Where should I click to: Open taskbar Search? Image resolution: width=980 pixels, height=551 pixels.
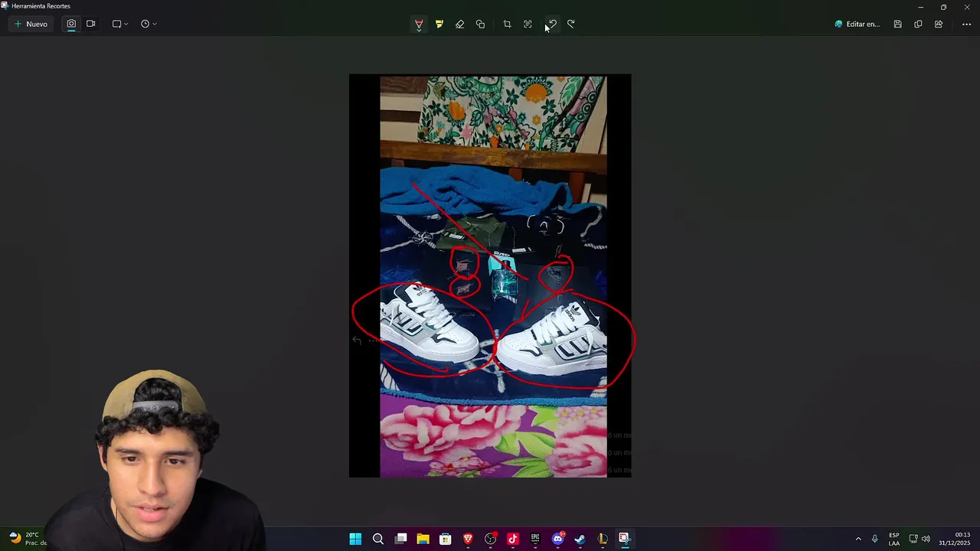click(x=378, y=539)
